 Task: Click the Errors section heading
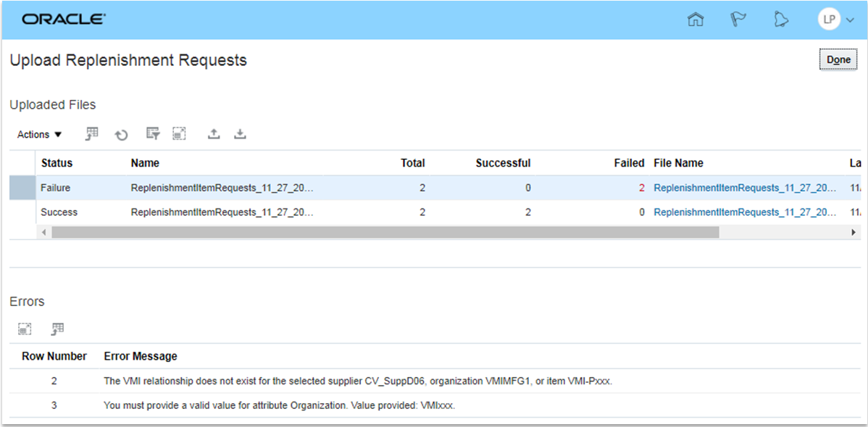pyautogui.click(x=27, y=302)
